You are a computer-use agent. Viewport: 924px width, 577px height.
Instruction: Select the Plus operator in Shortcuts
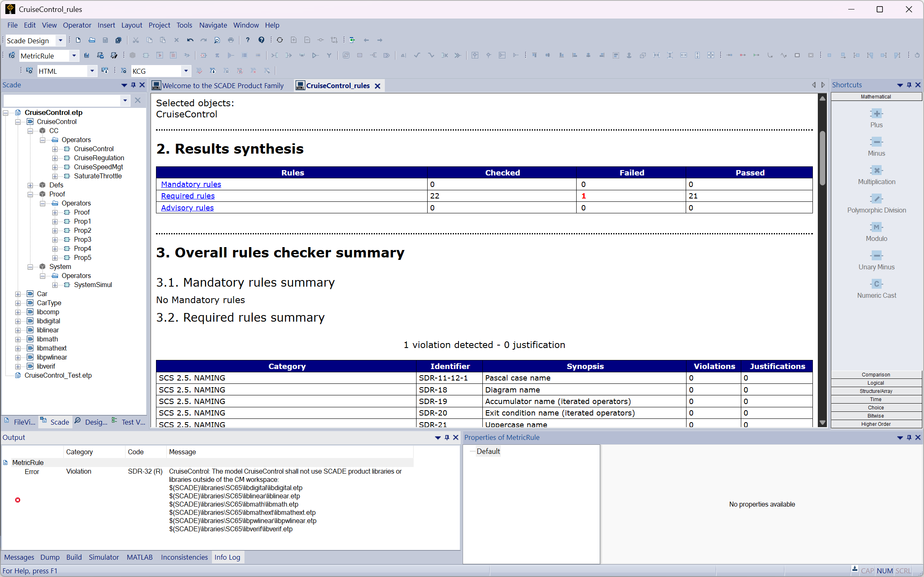[876, 114]
